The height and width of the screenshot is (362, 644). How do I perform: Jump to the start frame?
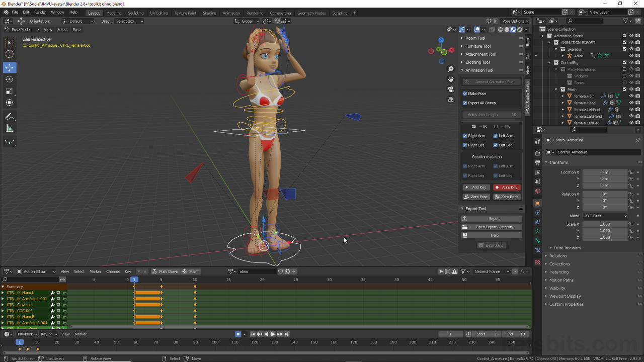click(253, 334)
